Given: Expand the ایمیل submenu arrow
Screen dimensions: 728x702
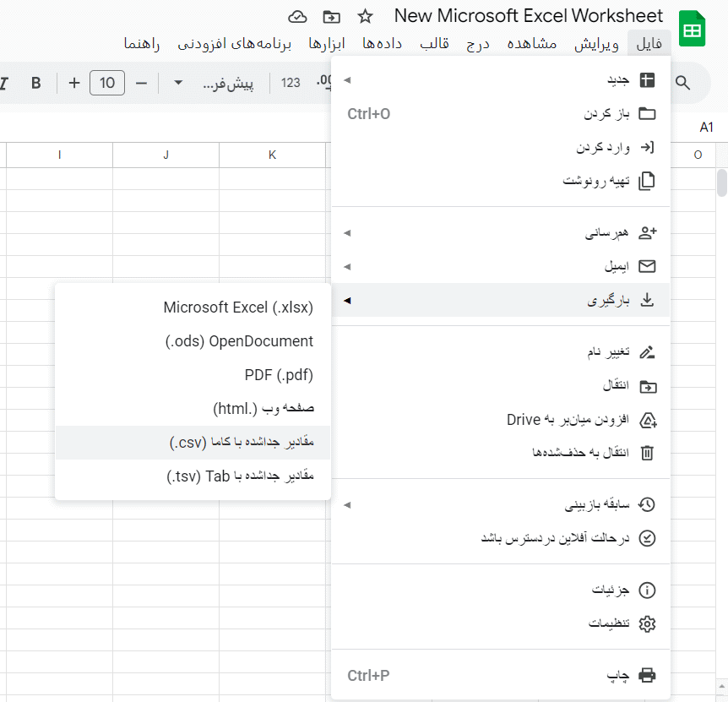Looking at the screenshot, I should pyautogui.click(x=347, y=267).
